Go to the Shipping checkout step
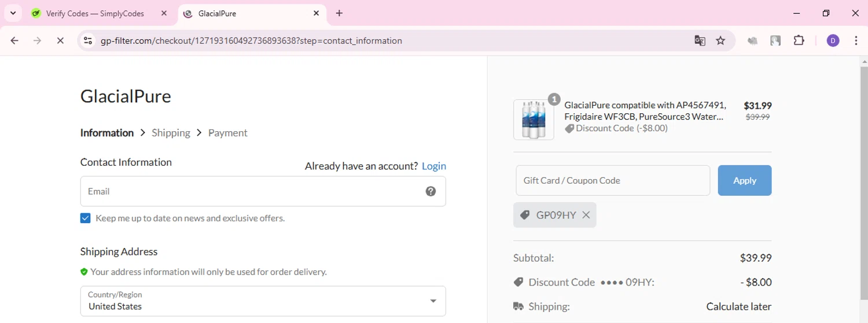The height and width of the screenshot is (323, 868). (x=171, y=132)
